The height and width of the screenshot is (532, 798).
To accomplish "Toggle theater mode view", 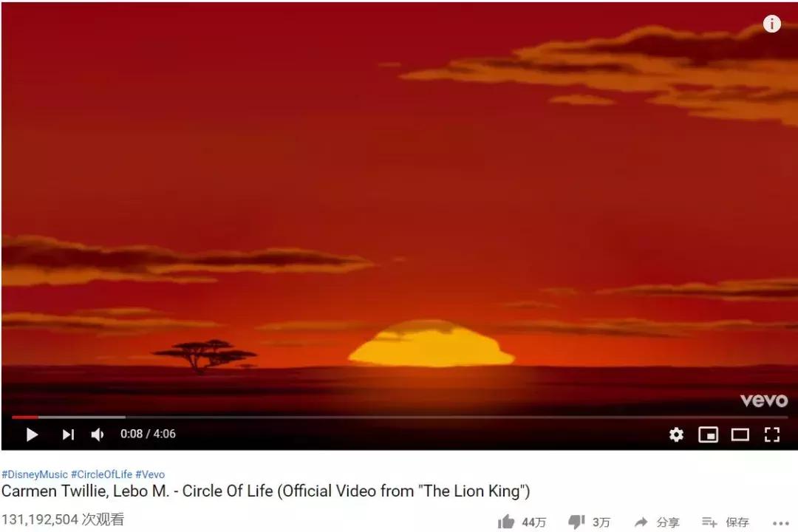I will [740, 434].
